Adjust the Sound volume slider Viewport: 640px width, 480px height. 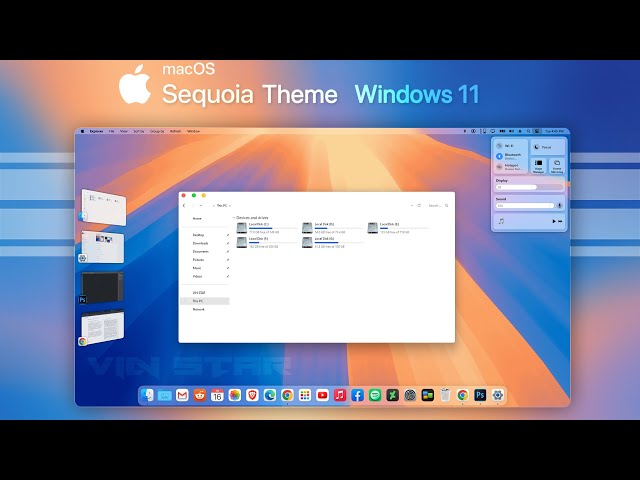[x=525, y=206]
